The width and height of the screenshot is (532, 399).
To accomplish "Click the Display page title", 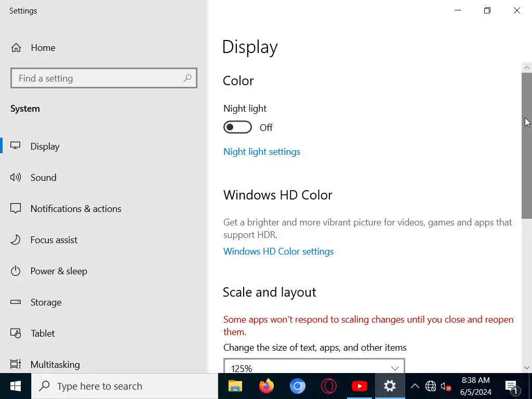I will coord(250,47).
